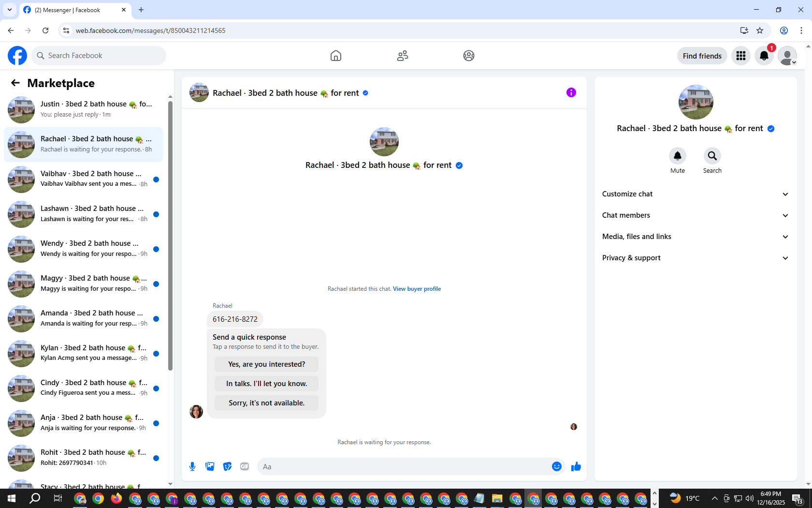Screen dimensions: 812x508
Task: Click the Facebook logo icon
Action: [x=17, y=56]
